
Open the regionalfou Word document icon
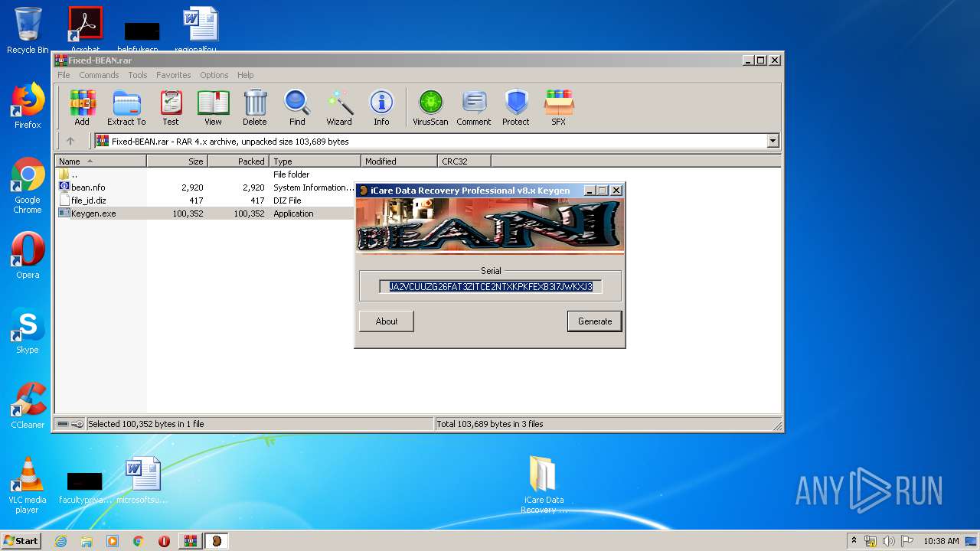tap(201, 29)
